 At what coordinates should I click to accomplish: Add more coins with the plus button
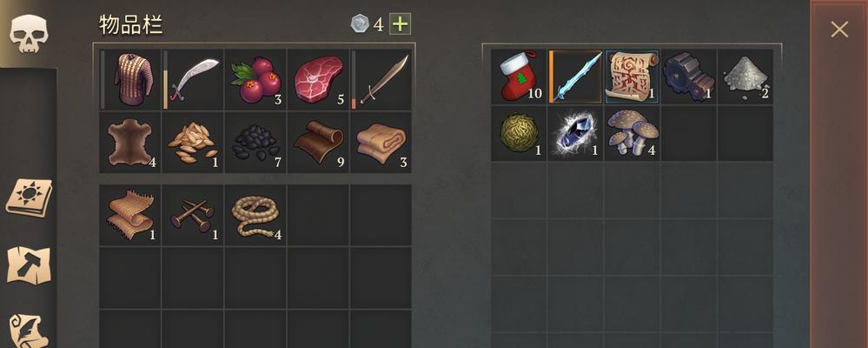point(400,23)
